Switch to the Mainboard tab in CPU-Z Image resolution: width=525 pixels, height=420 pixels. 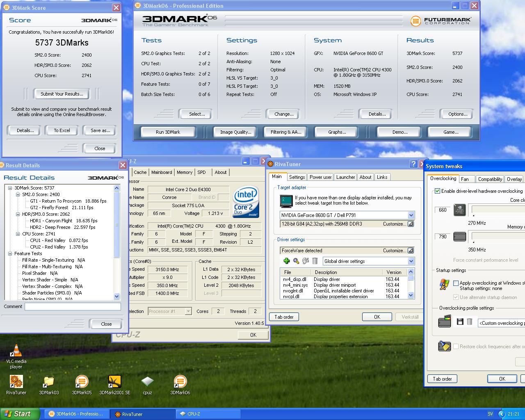(162, 172)
